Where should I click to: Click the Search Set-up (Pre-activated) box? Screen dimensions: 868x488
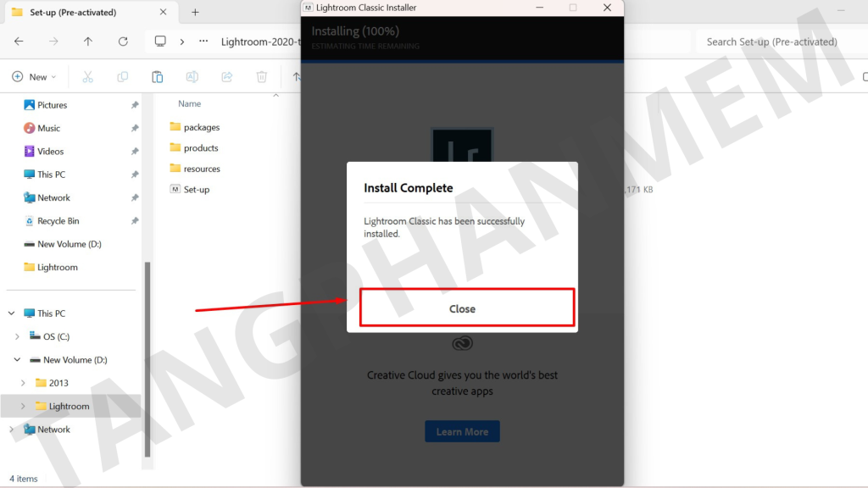coord(781,42)
